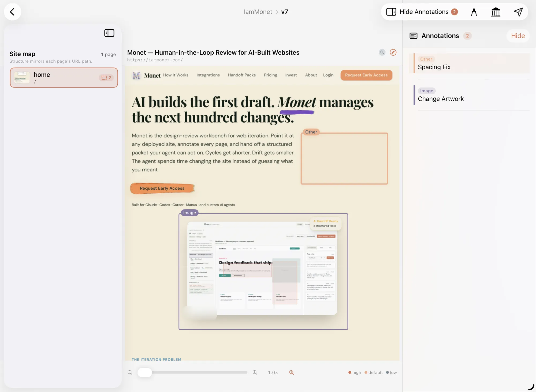Collapse the site map sidebar panel icon
The image size is (536, 392).
pos(109,33)
